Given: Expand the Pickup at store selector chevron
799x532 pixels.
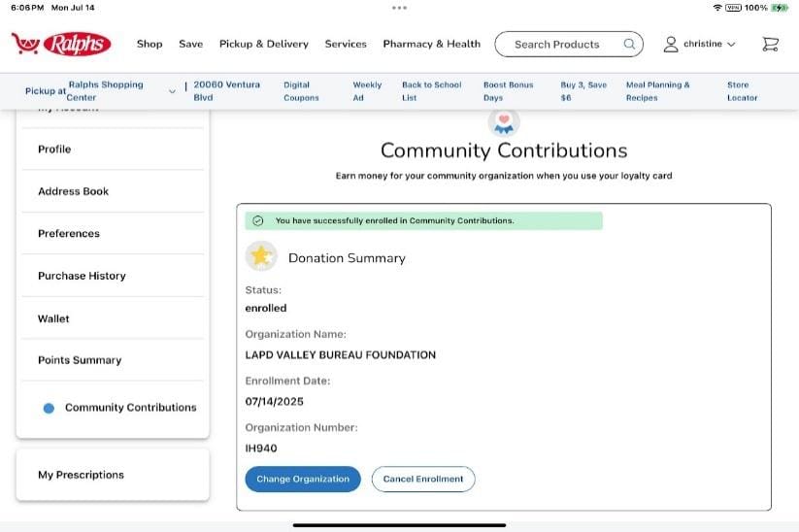Looking at the screenshot, I should tap(172, 91).
